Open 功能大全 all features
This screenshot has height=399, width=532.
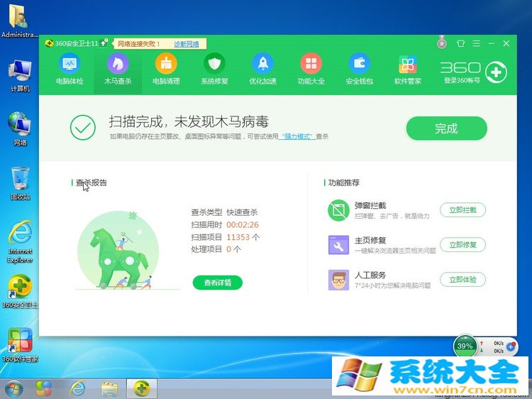311,70
